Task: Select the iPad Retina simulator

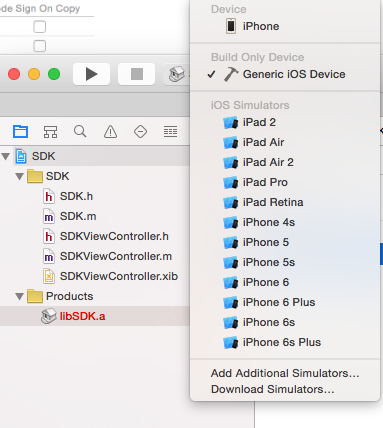Action: pyautogui.click(x=285, y=202)
